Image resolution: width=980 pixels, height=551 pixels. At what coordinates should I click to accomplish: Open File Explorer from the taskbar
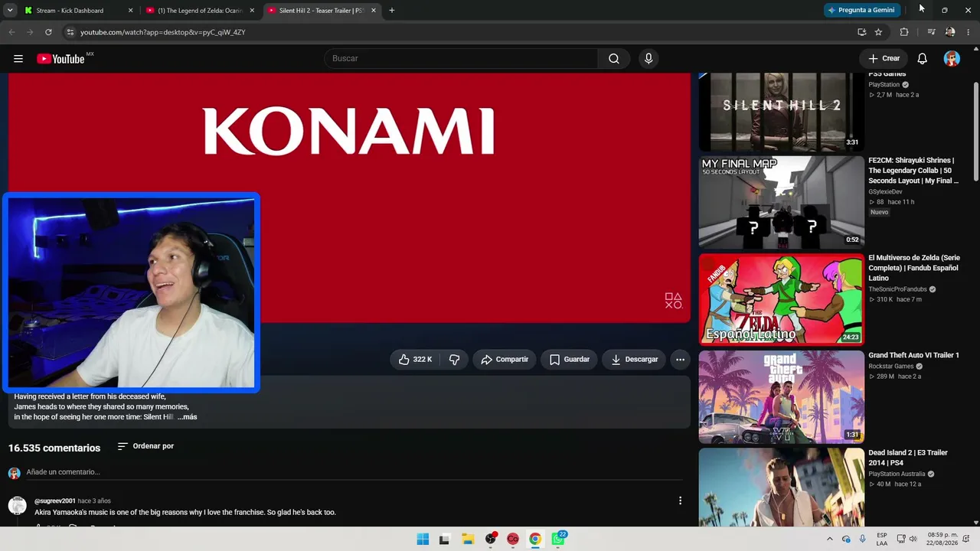(x=468, y=540)
